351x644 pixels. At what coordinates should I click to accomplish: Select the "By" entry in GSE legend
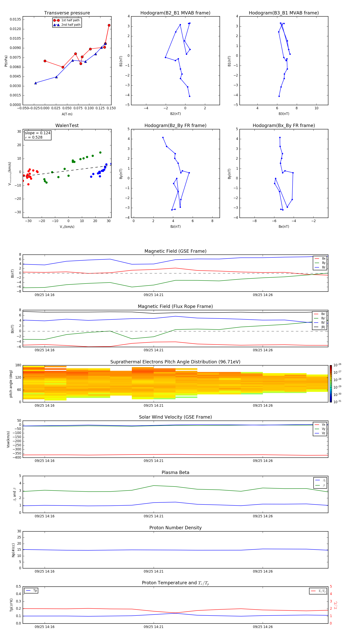click(x=320, y=263)
